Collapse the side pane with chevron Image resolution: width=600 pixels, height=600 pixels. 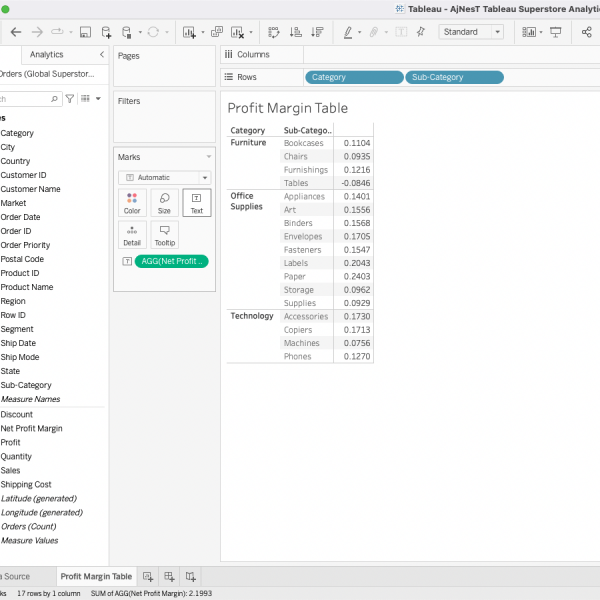[102, 55]
